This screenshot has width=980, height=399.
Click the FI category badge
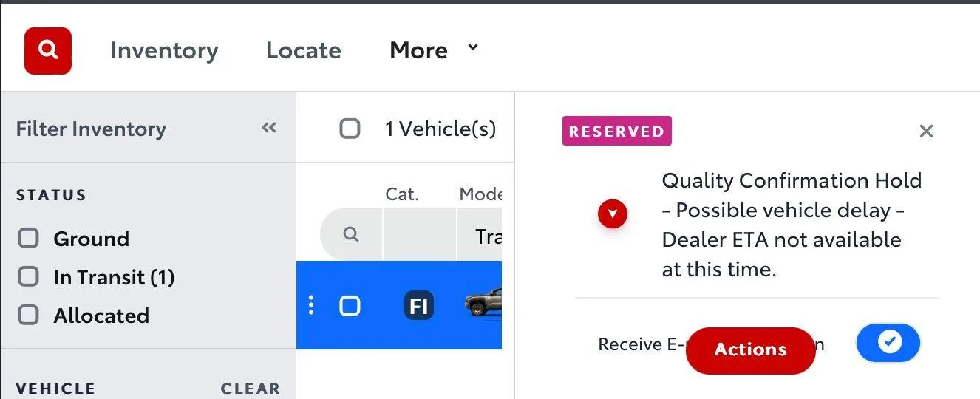point(419,306)
